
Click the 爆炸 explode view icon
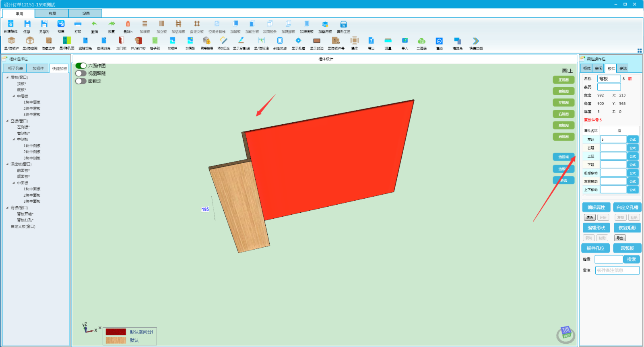tap(354, 41)
